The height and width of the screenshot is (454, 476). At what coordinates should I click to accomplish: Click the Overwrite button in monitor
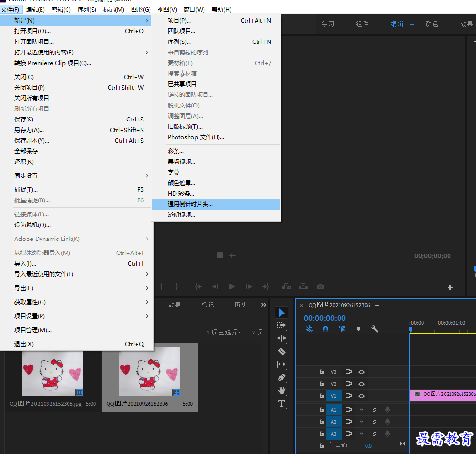(x=303, y=287)
